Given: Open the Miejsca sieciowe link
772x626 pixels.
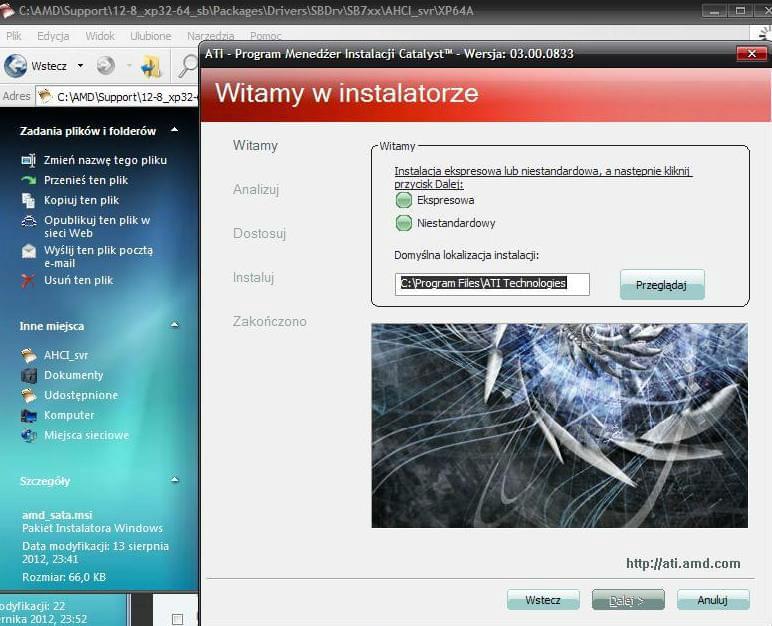Looking at the screenshot, I should point(87,435).
